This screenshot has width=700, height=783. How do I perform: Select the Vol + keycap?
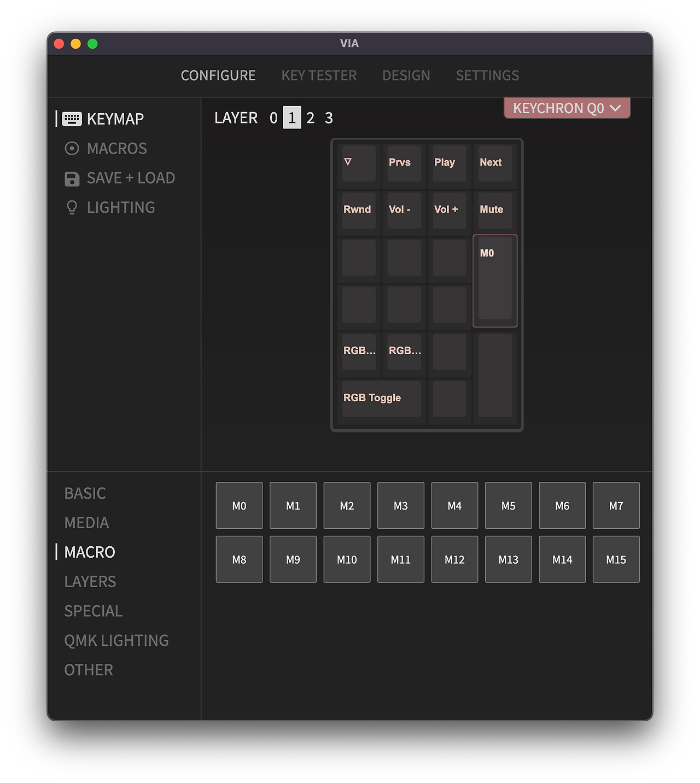[x=448, y=211]
